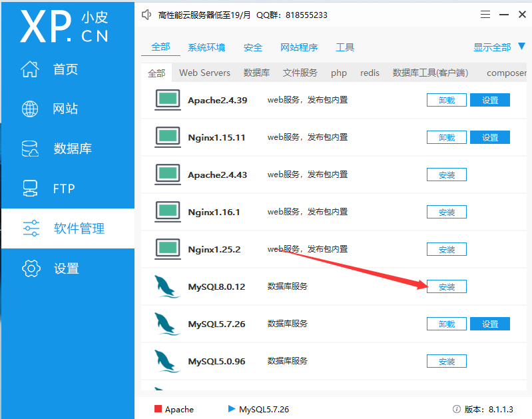This screenshot has height=419, width=532.
Task: Click the blue MySQL5.7.26 running indicator
Action: [x=232, y=408]
